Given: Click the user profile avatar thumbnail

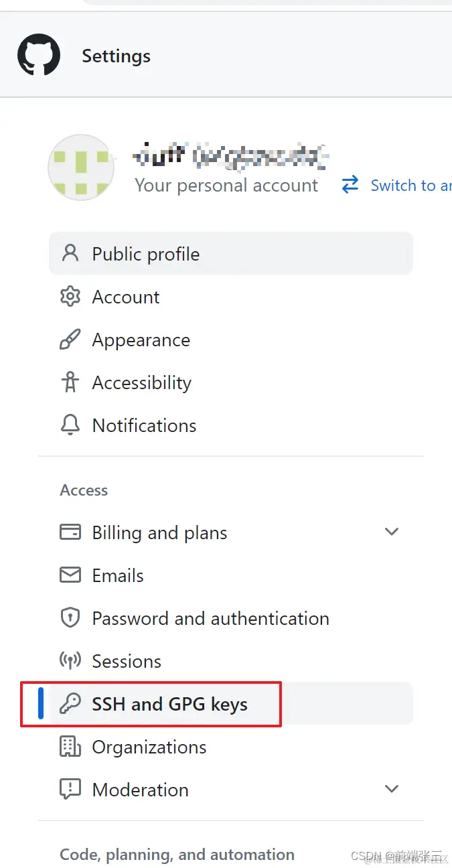Looking at the screenshot, I should point(81,167).
